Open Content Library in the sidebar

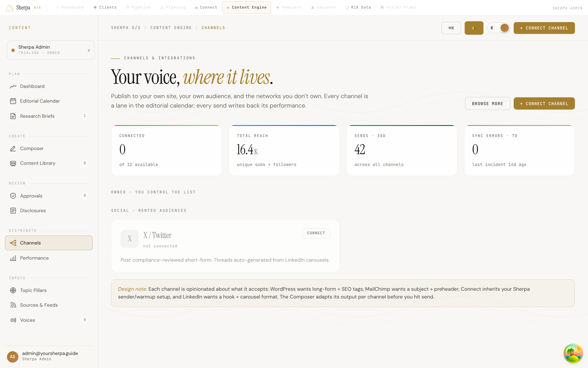[x=49, y=163]
